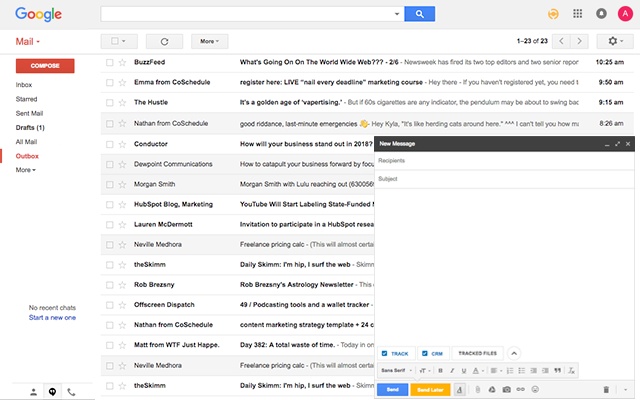Viewport: 640px width, 400px height.
Task: Open the text color dropdown
Action: (x=478, y=371)
